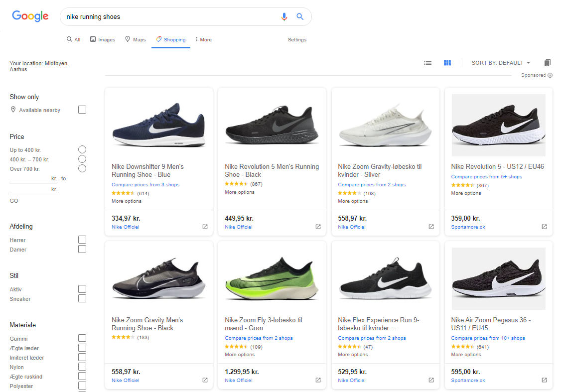Open Nike Flex Experience Run 9 title
The image size is (561, 392).
[379, 324]
